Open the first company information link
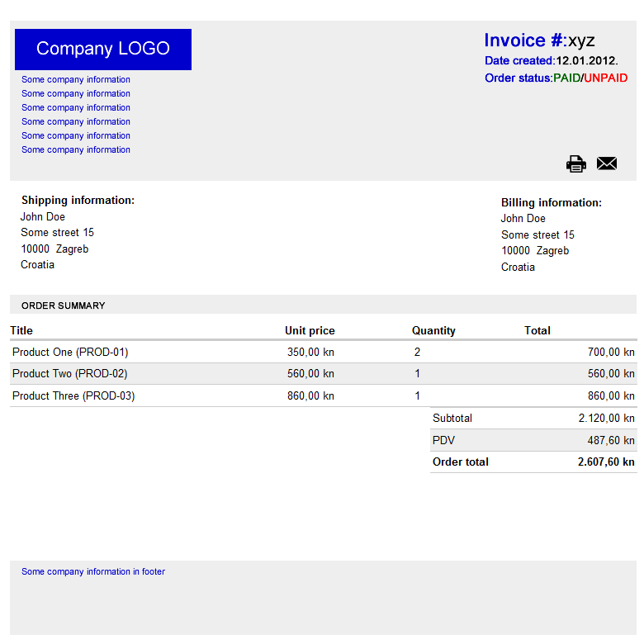Screen dimensions: 644x644 pos(76,80)
